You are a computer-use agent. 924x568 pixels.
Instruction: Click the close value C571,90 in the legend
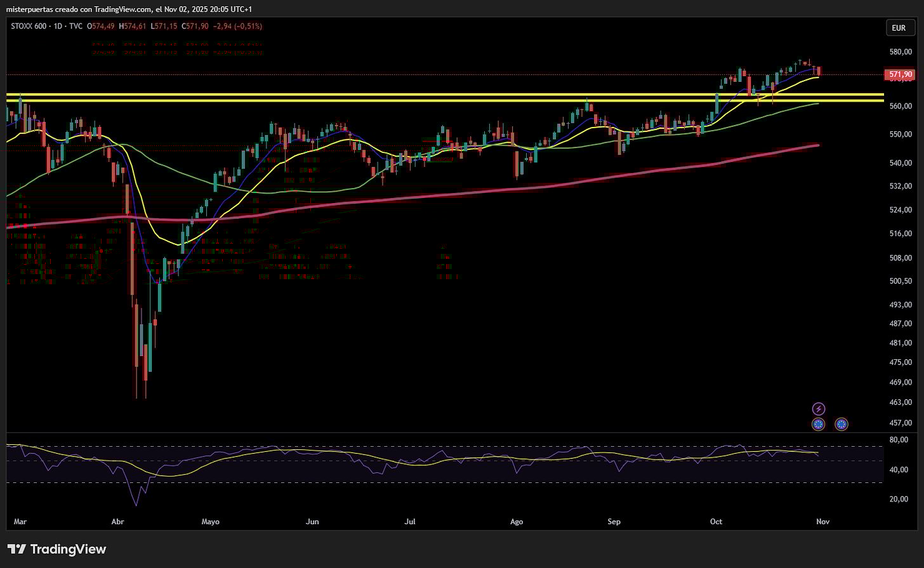click(x=195, y=27)
